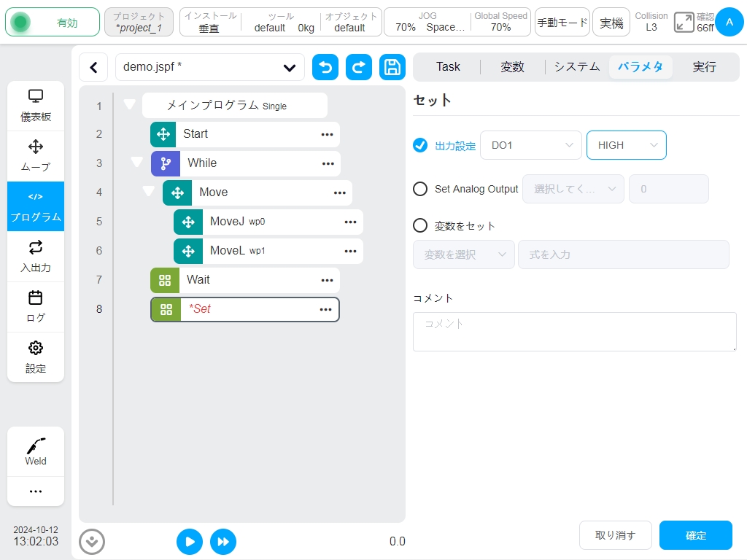Viewport: 747px width, 560px height.
Task: Click the back arrow beside file name
Action: [94, 67]
